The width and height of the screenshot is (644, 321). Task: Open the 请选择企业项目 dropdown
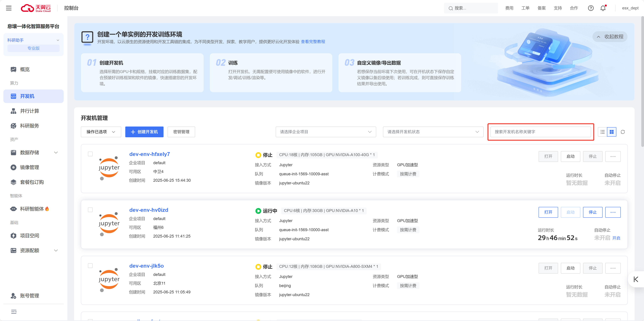pos(326,132)
